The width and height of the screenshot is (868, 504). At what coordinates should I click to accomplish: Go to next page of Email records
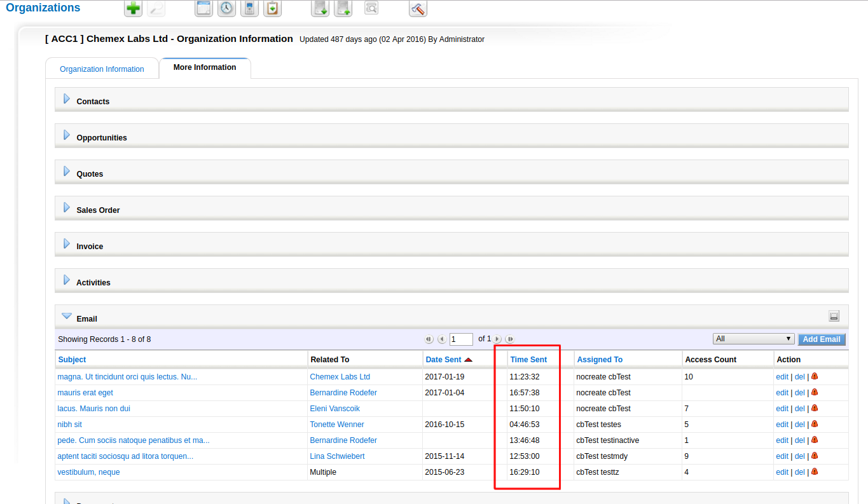pyautogui.click(x=497, y=339)
